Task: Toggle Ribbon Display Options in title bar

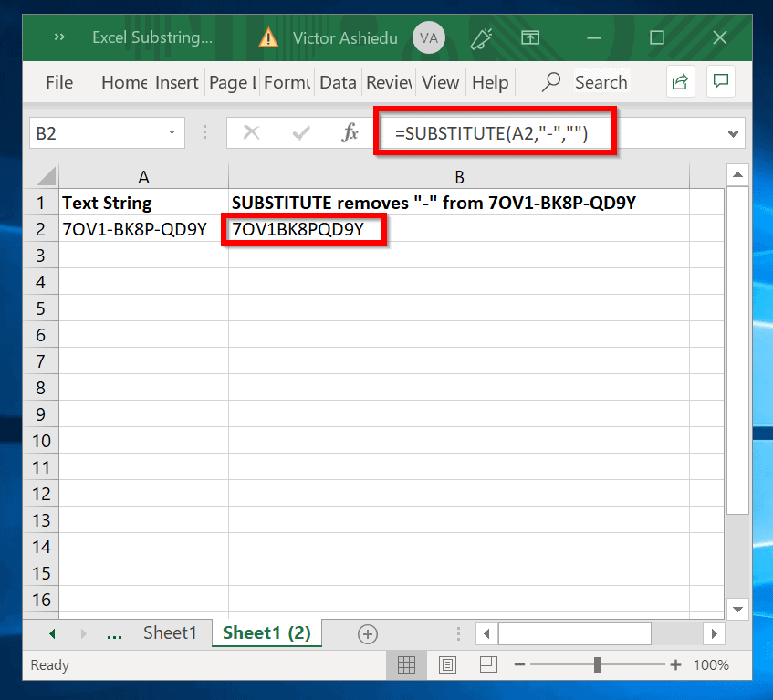Action: tap(530, 37)
